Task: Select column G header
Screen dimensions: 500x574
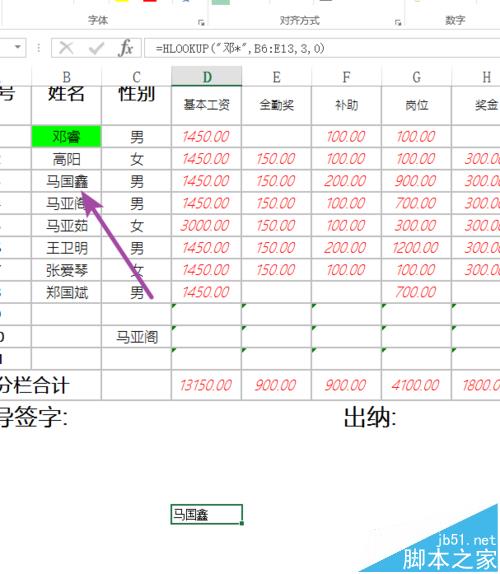Action: point(417,77)
